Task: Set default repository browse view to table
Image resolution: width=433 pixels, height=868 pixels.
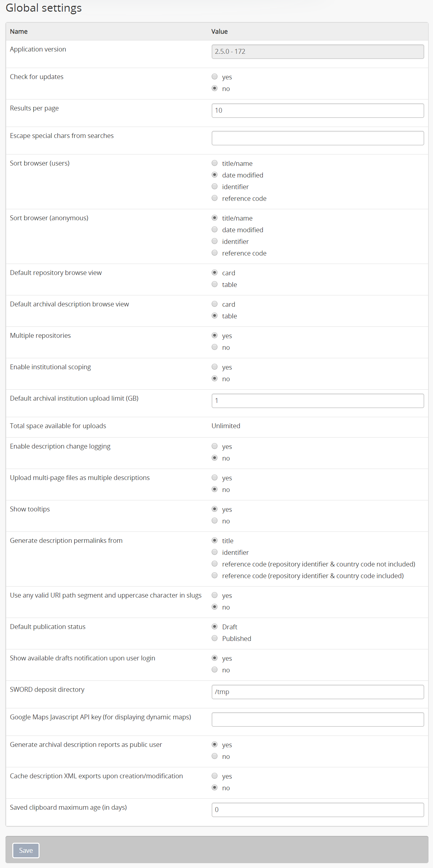Action: pyautogui.click(x=215, y=284)
